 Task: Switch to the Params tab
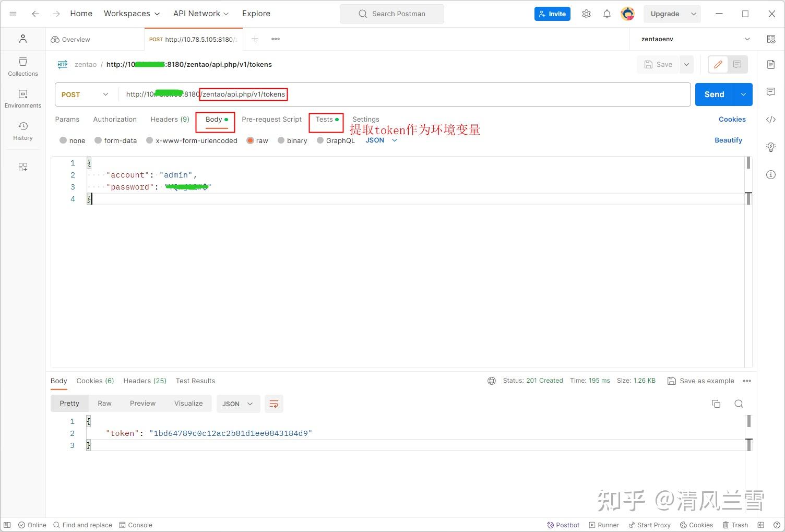pos(67,120)
